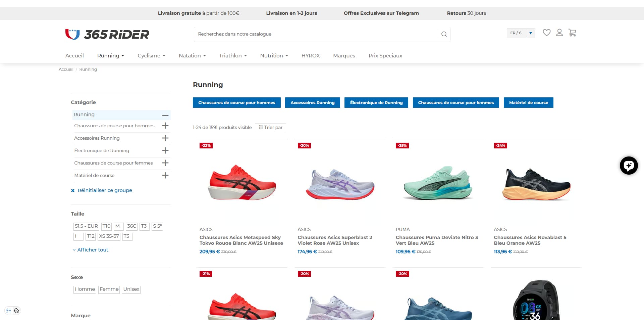Select size filter T12

[91, 236]
